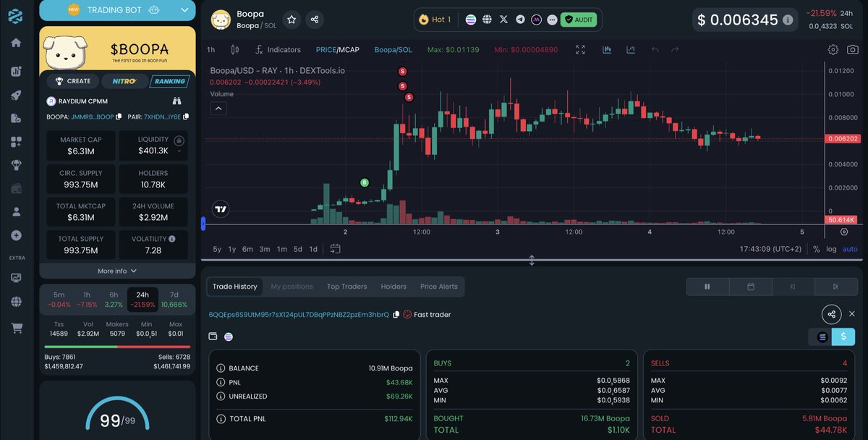Open the Hot 1 ranking badge
868x440 pixels.
tap(434, 20)
